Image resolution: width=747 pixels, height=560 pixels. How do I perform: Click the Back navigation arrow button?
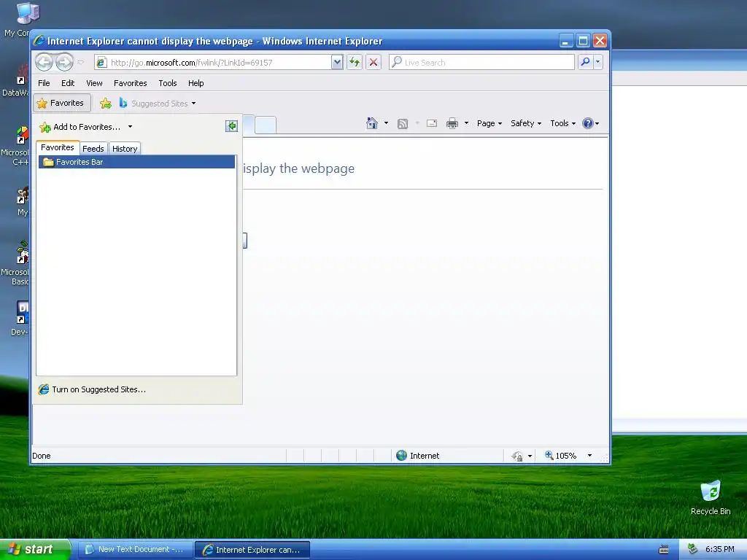click(44, 63)
